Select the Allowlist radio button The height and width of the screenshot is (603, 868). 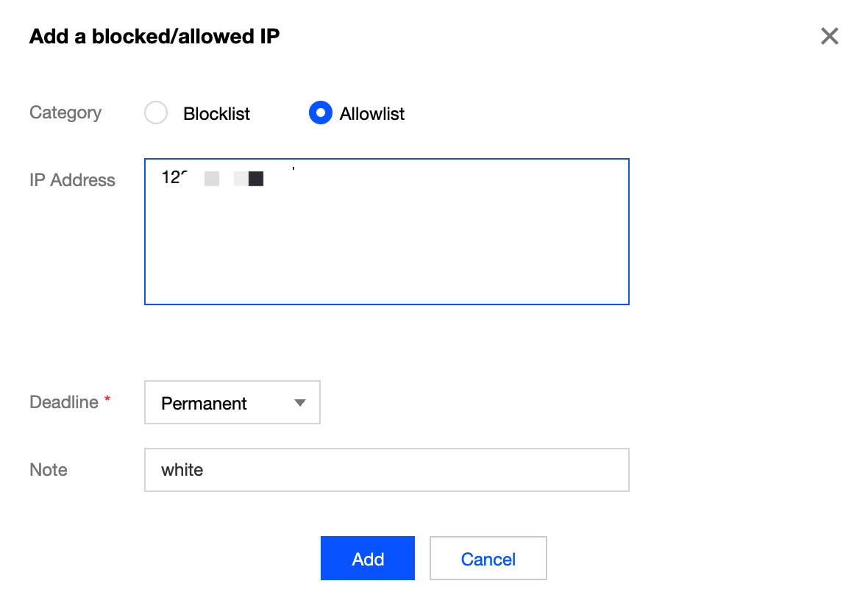tap(321, 113)
